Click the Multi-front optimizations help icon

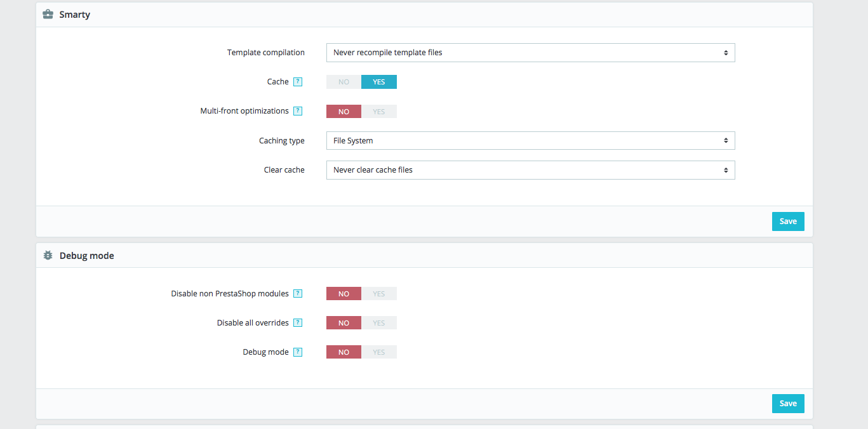click(x=298, y=111)
